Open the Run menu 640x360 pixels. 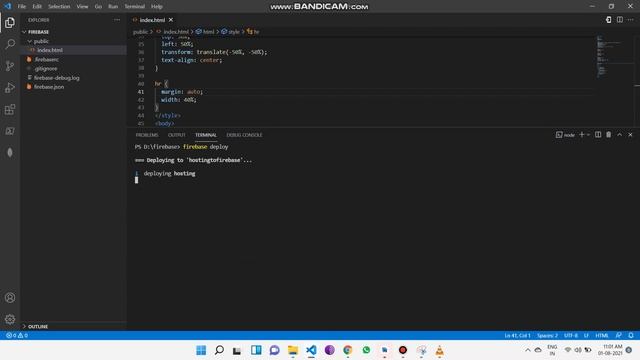[113, 7]
